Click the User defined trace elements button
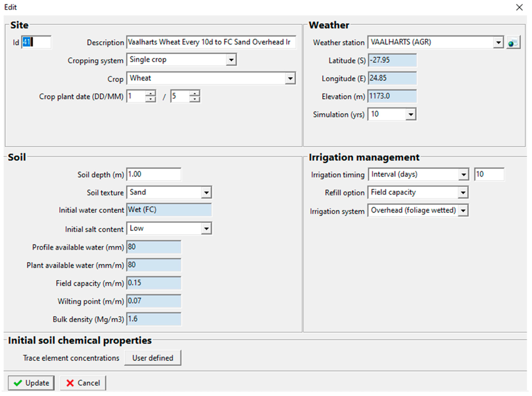The height and width of the screenshot is (396, 532). pos(153,358)
